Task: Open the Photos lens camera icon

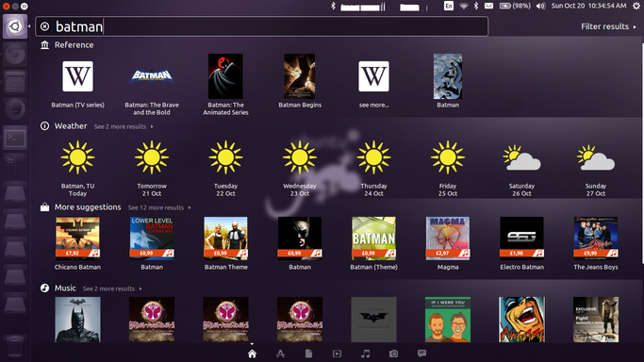Action: tap(393, 354)
